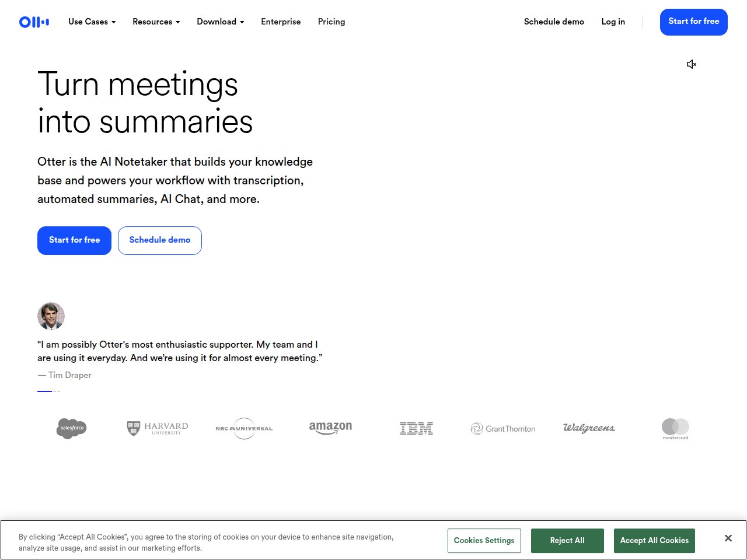Unmute the hero video sound
The height and width of the screenshot is (560, 747).
691,64
